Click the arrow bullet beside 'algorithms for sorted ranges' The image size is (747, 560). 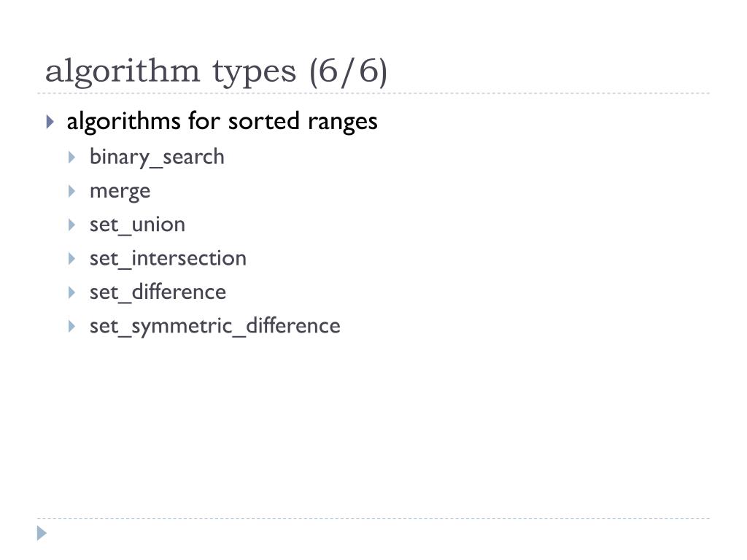pos(50,122)
